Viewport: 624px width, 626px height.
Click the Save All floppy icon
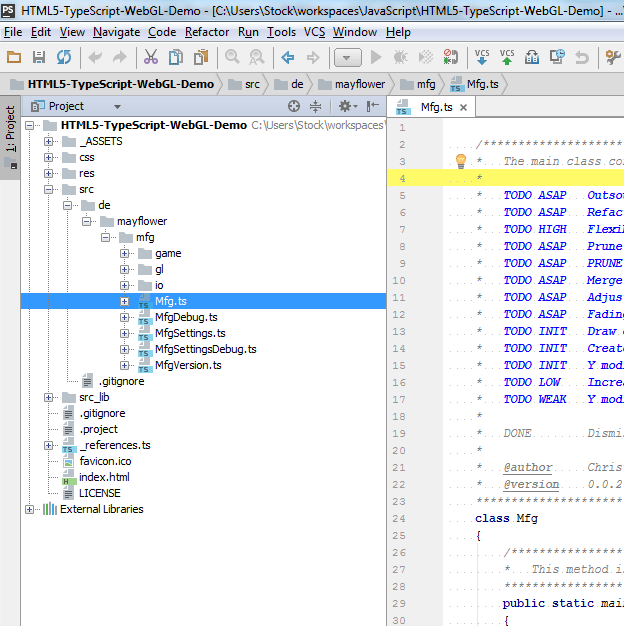[39, 57]
